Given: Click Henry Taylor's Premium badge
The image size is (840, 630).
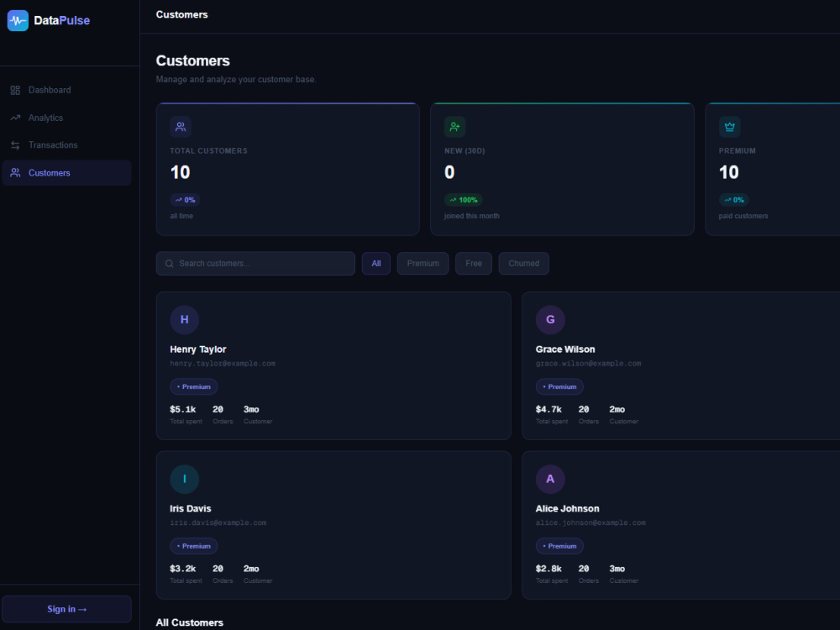Looking at the screenshot, I should pos(193,386).
